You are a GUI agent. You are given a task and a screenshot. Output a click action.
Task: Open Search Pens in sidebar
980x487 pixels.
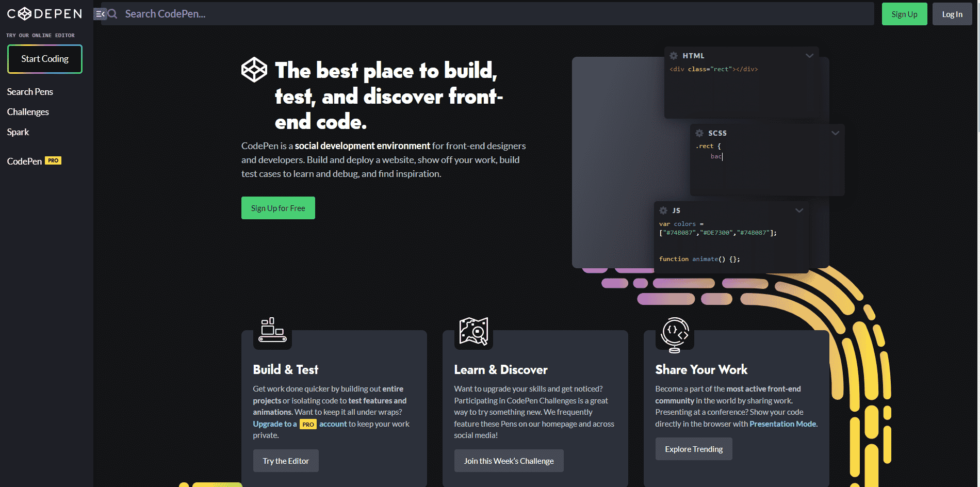30,92
